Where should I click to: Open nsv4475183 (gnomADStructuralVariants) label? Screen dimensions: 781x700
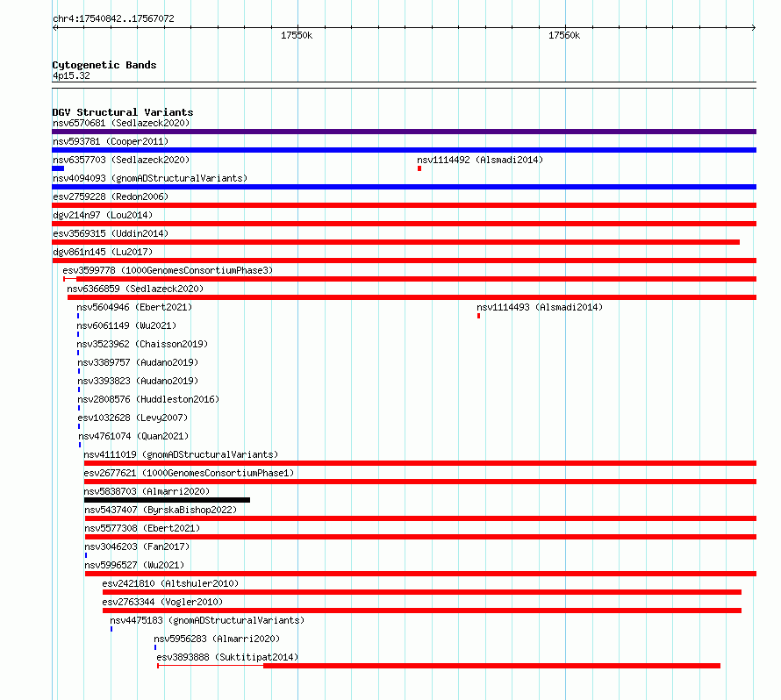point(207,620)
